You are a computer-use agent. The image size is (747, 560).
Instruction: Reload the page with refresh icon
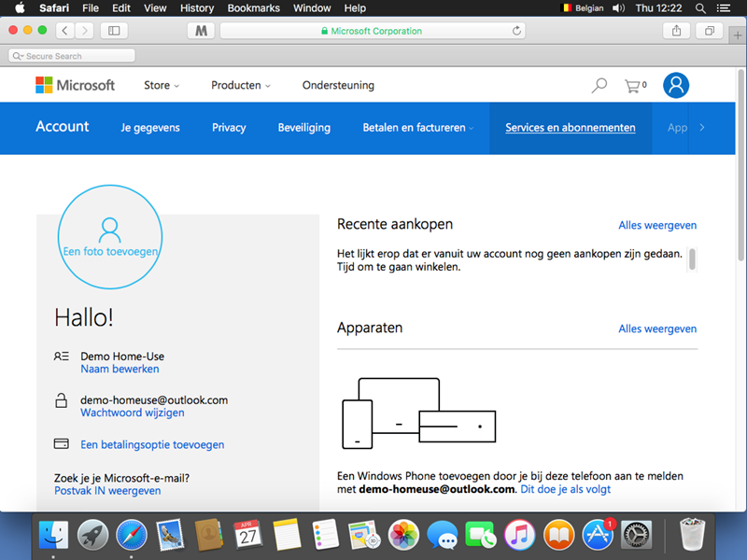[x=516, y=31]
